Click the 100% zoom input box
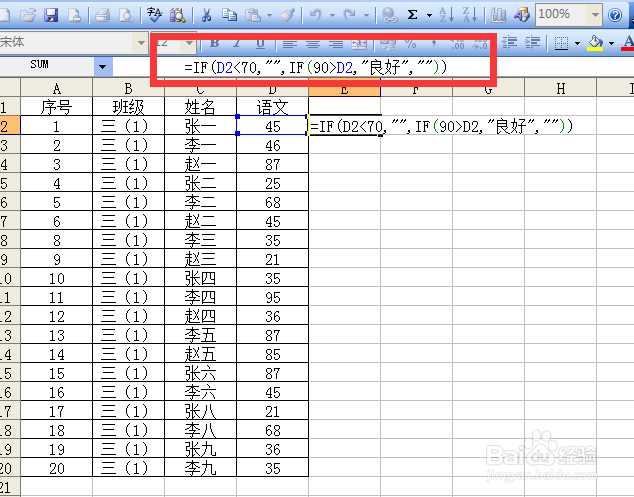This screenshot has width=634, height=497. 562,15
